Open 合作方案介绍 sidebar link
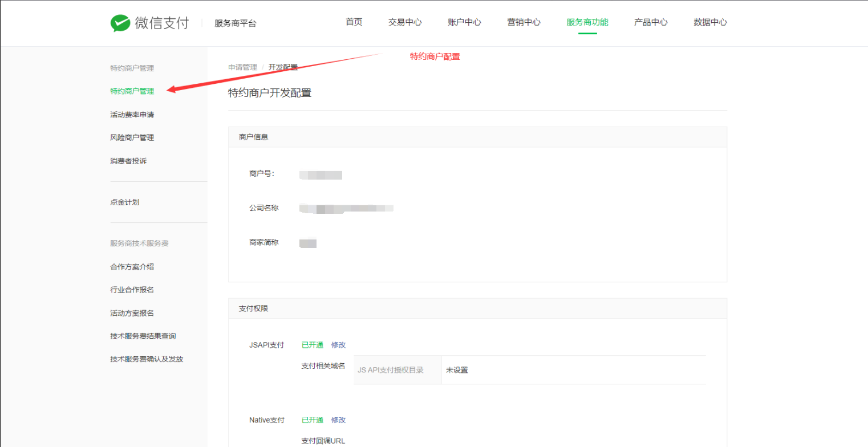 point(132,266)
